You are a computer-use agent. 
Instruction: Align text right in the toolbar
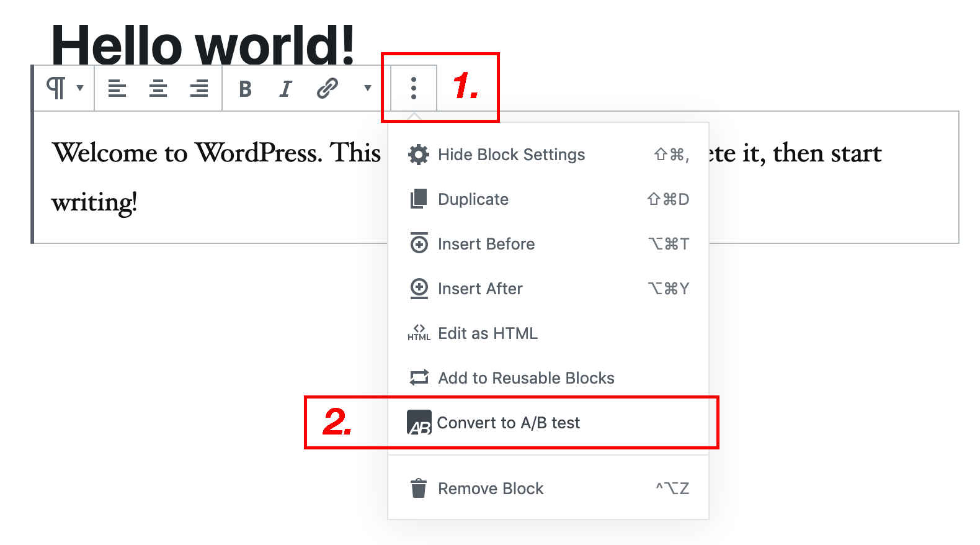(199, 88)
